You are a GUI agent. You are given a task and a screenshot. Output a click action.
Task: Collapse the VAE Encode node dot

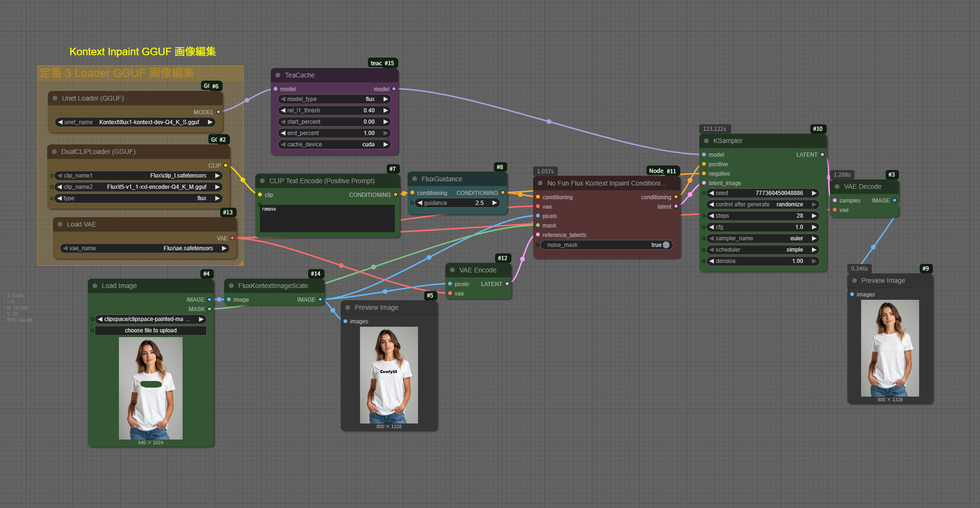tap(452, 270)
